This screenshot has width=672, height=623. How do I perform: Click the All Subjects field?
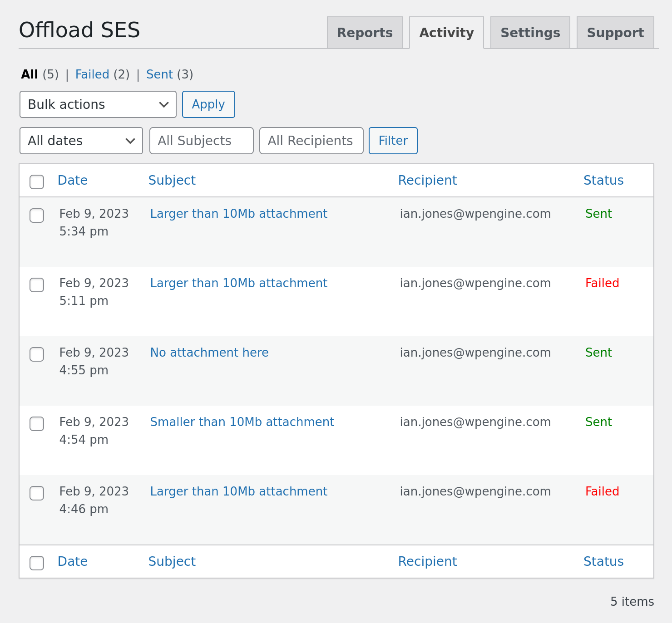(x=202, y=141)
